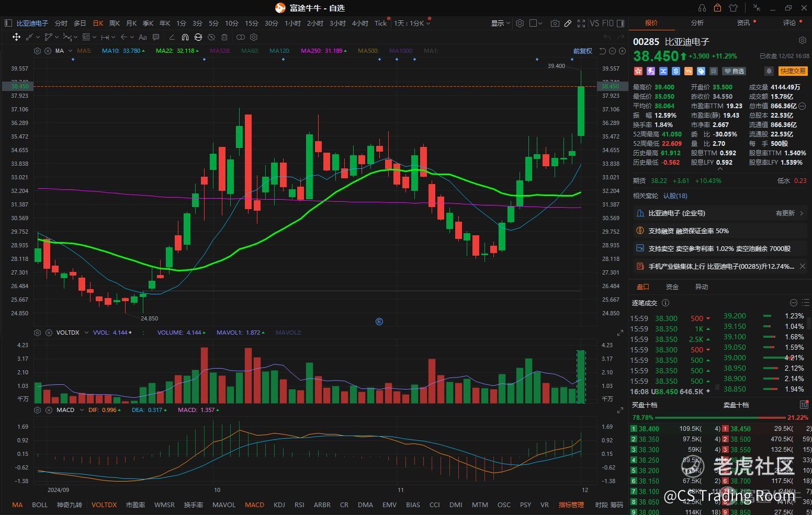Set a price alert with bell icon
The height and width of the screenshot is (515, 812).
point(769,71)
